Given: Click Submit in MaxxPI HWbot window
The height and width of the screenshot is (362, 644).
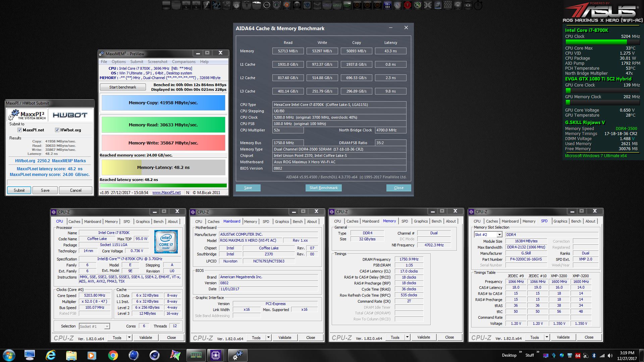Looking at the screenshot, I should tap(19, 190).
